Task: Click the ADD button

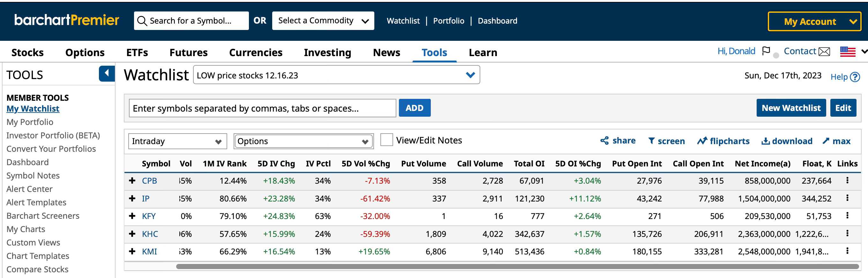Action: [415, 108]
